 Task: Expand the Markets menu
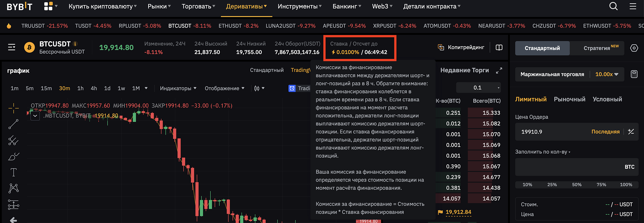tap(159, 6)
